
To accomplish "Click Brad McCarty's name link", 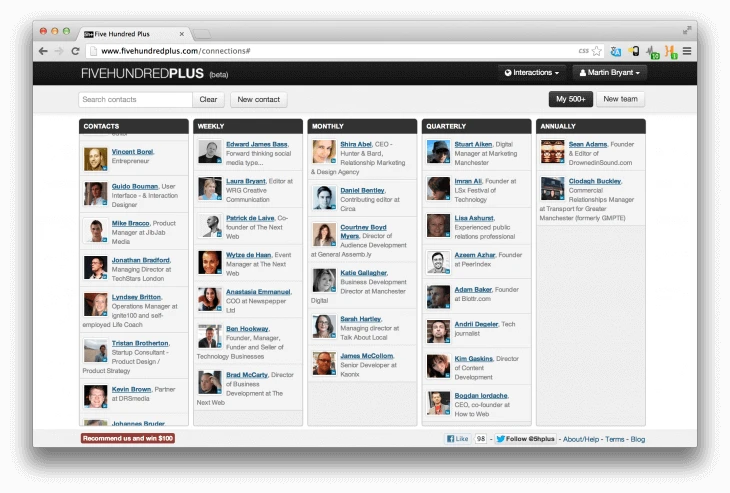I will (247, 375).
